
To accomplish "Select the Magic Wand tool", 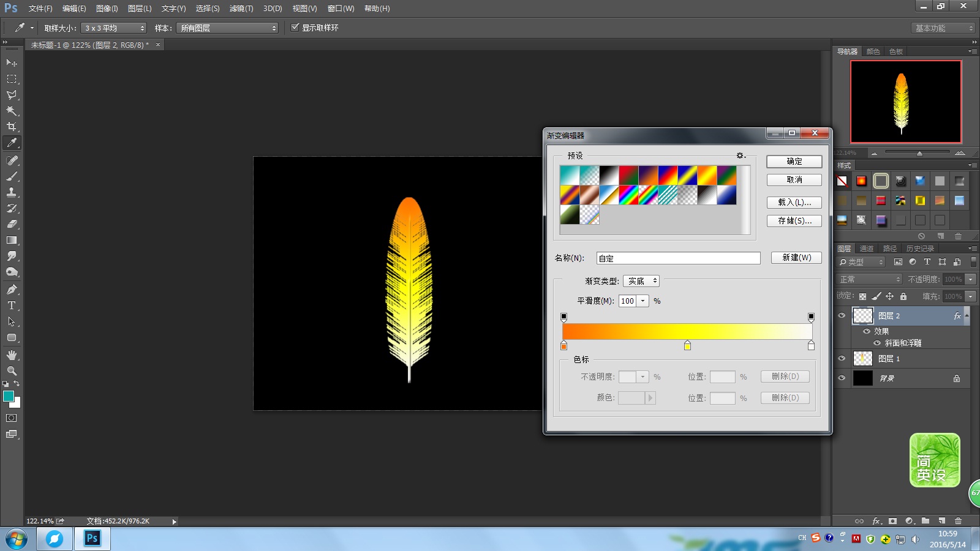I will point(12,111).
